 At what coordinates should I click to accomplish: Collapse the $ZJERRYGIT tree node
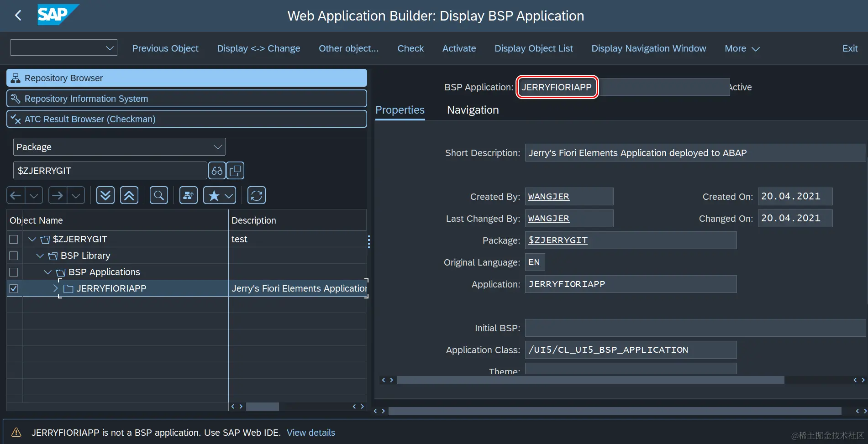pyautogui.click(x=32, y=239)
